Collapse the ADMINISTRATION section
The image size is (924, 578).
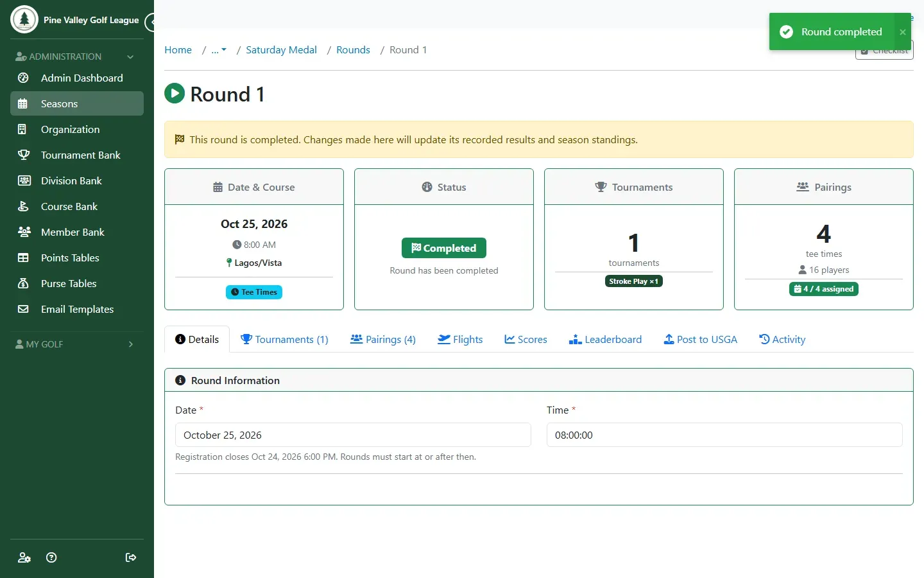(75, 57)
